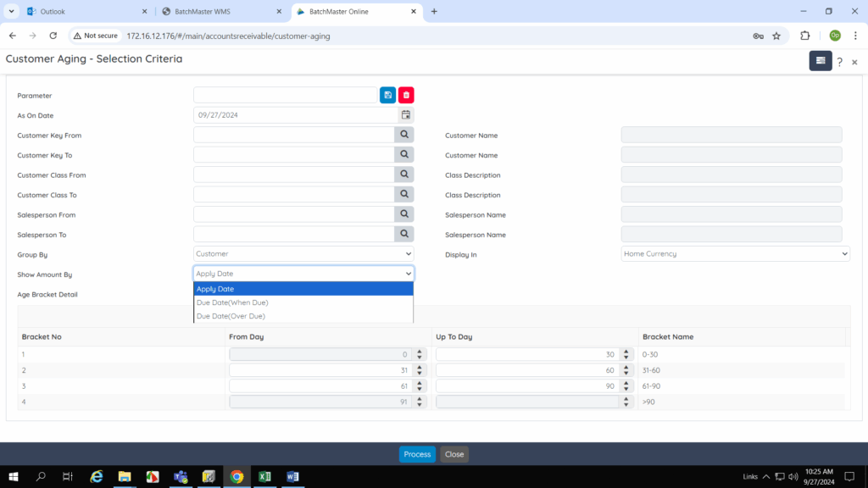868x488 pixels.
Task: Click the red delete parameter icon
Action: 406,95
